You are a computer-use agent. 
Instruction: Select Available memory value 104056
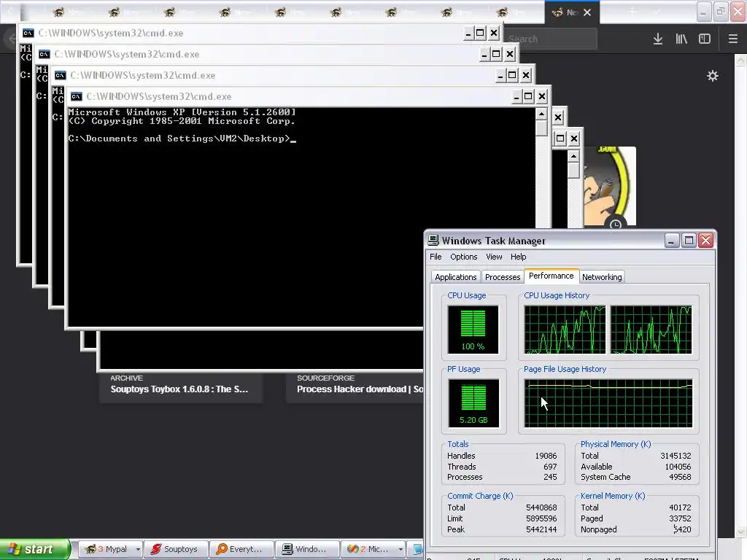[678, 467]
